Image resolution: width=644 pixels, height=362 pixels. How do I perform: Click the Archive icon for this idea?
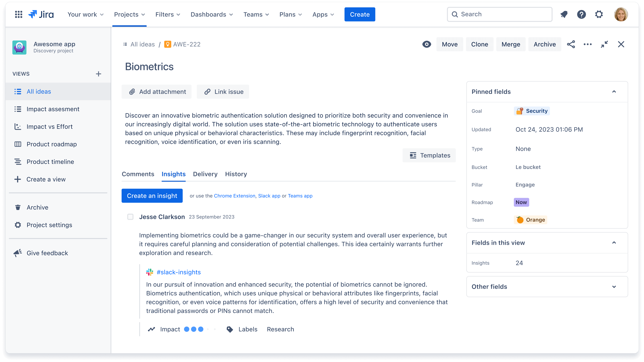coord(544,45)
